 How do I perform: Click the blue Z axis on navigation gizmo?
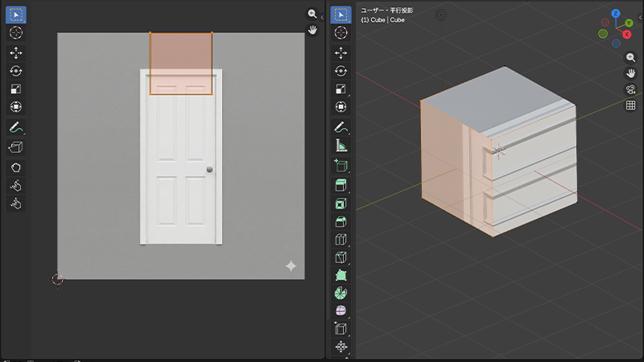click(x=616, y=14)
